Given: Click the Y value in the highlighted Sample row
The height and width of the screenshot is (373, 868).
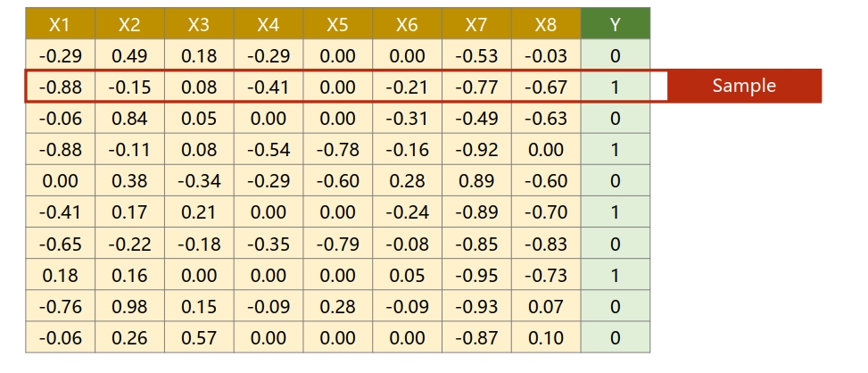Looking at the screenshot, I should 615,87.
